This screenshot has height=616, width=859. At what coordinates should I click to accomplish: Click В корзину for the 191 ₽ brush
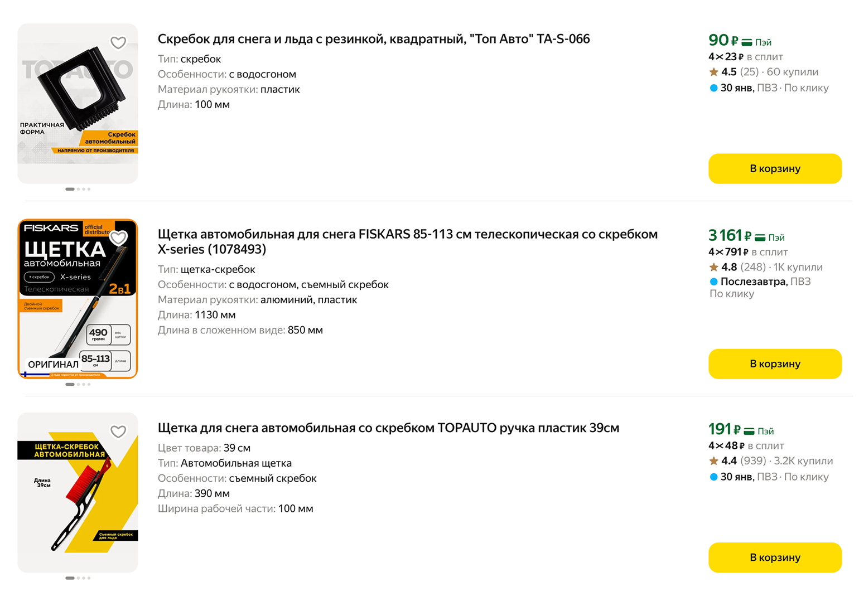775,557
